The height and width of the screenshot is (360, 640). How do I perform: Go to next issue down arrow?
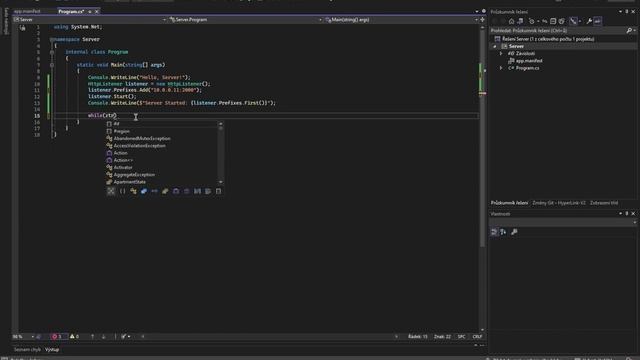pos(103,337)
